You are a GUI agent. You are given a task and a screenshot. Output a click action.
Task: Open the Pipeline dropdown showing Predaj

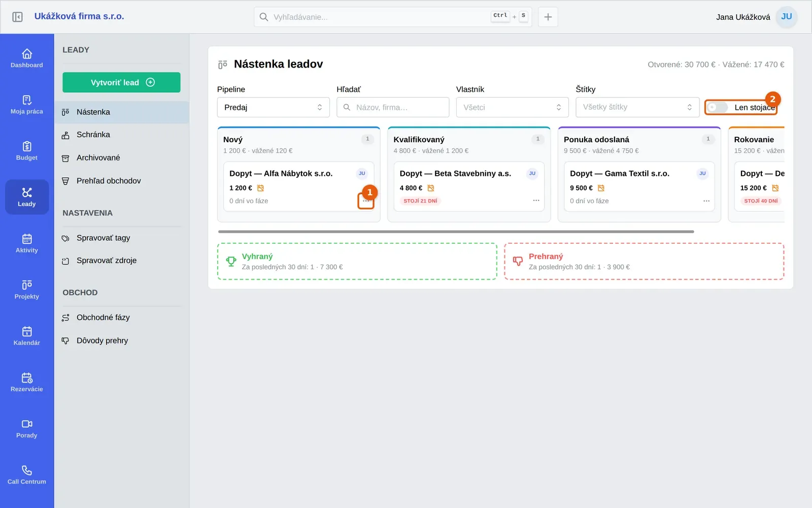pos(274,107)
